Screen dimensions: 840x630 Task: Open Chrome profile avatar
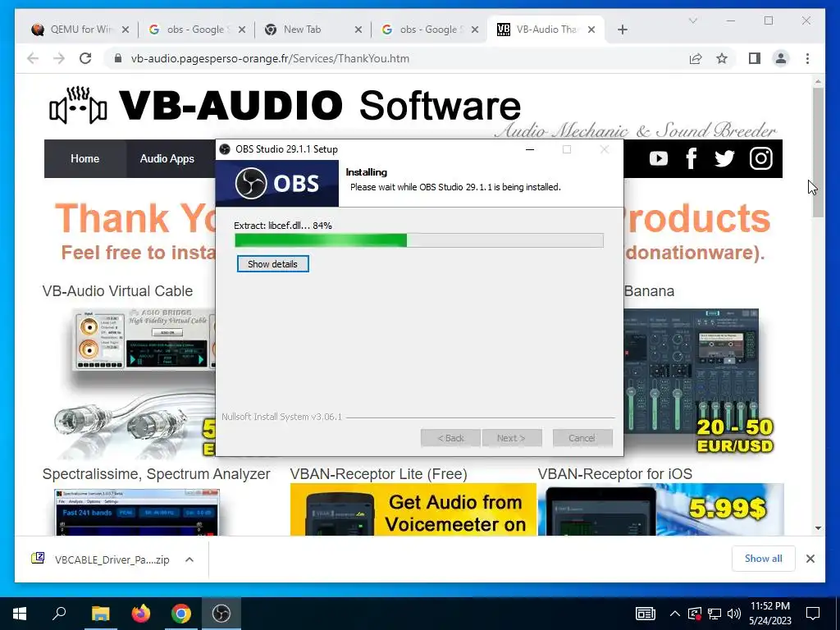[781, 58]
